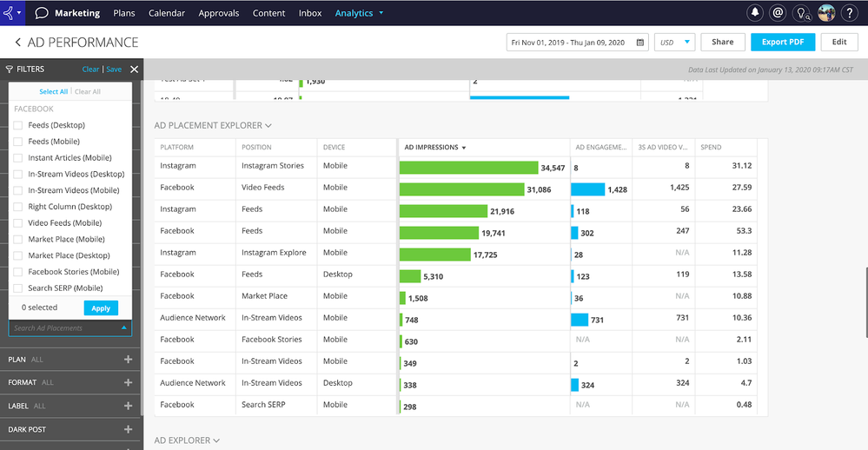Apply the selected placement filters

point(101,308)
